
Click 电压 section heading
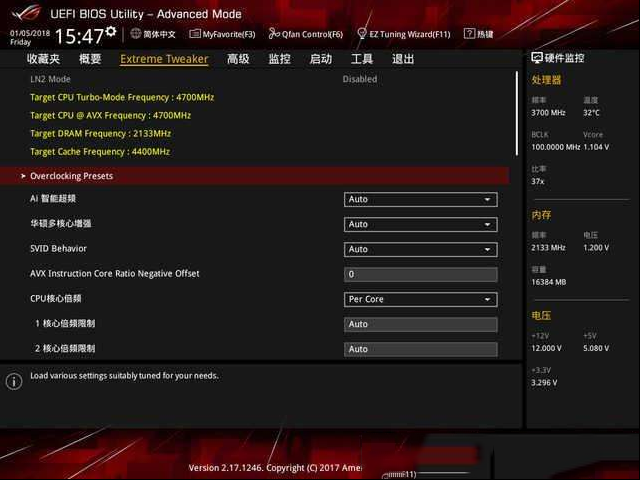pyautogui.click(x=541, y=315)
